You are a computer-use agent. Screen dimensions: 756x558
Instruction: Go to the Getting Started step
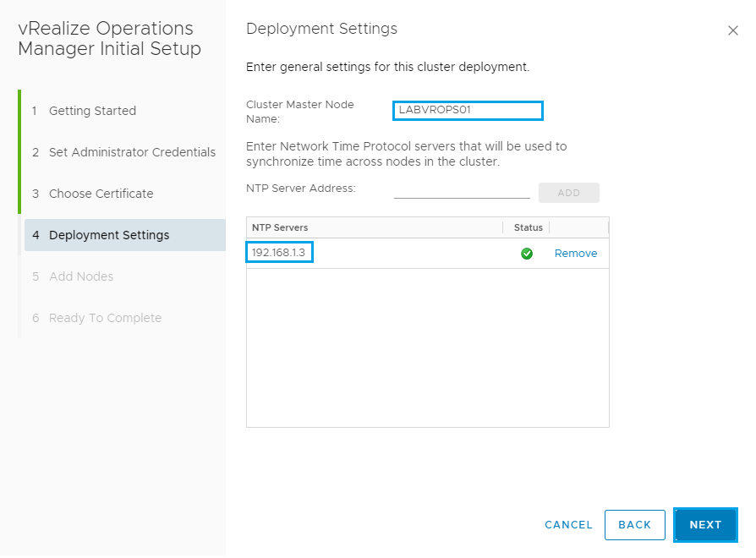(x=92, y=111)
